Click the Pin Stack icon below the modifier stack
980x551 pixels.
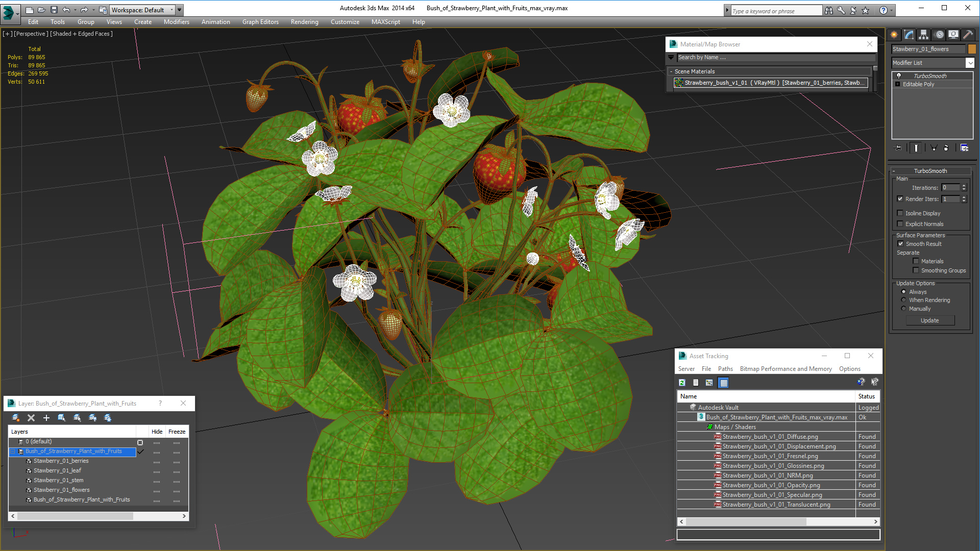(899, 148)
